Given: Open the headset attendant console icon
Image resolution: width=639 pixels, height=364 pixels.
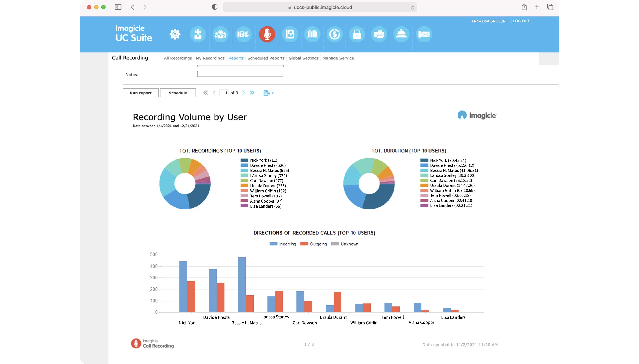Looking at the screenshot, I should pyautogui.click(x=198, y=34).
